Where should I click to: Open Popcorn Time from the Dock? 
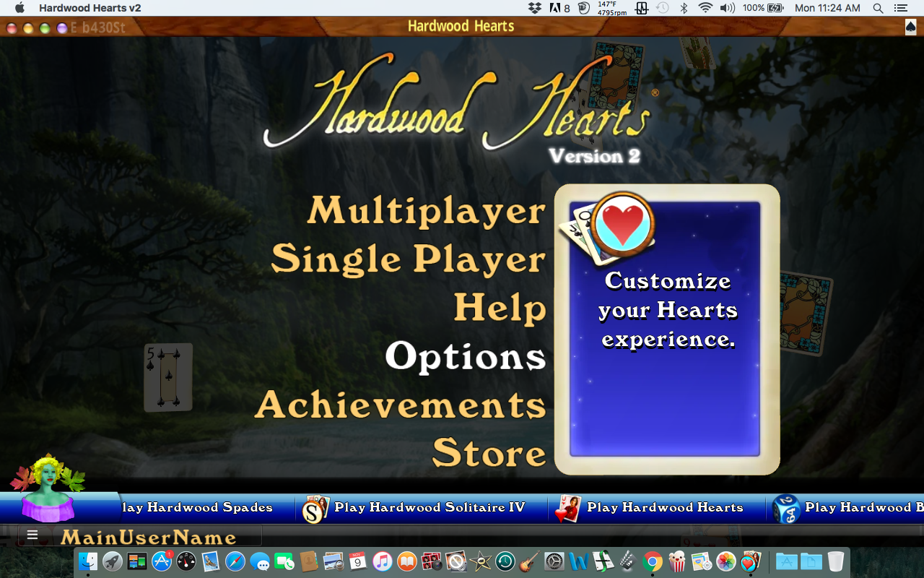677,561
